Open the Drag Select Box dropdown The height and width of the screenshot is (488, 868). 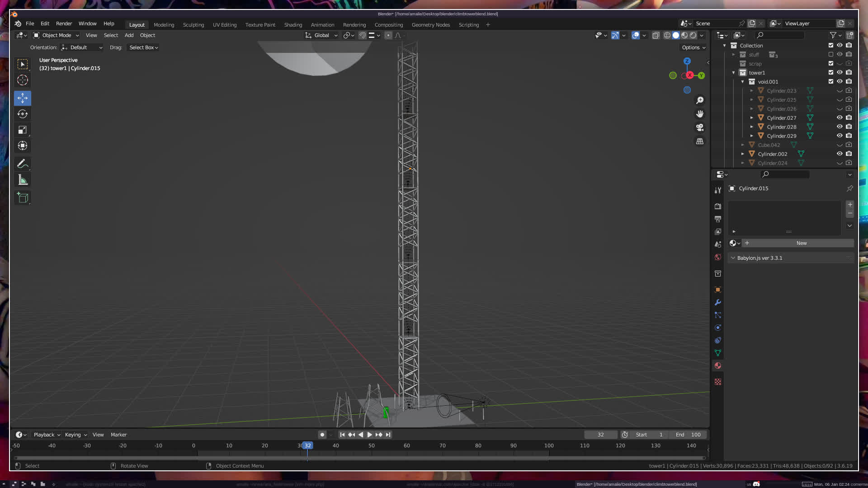[143, 47]
